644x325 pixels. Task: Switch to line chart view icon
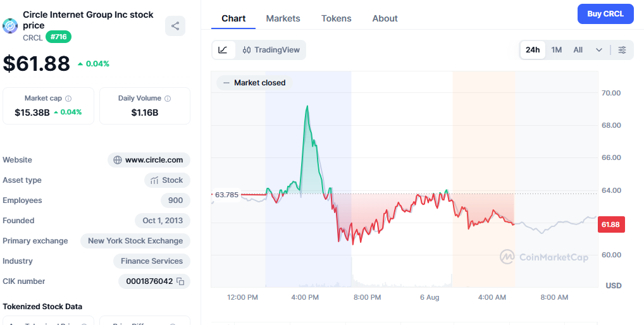(223, 50)
